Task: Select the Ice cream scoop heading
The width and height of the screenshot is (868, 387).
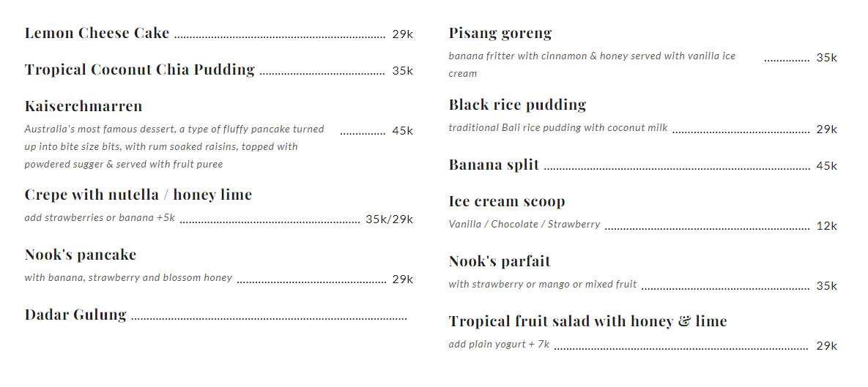Action: pyautogui.click(x=507, y=201)
